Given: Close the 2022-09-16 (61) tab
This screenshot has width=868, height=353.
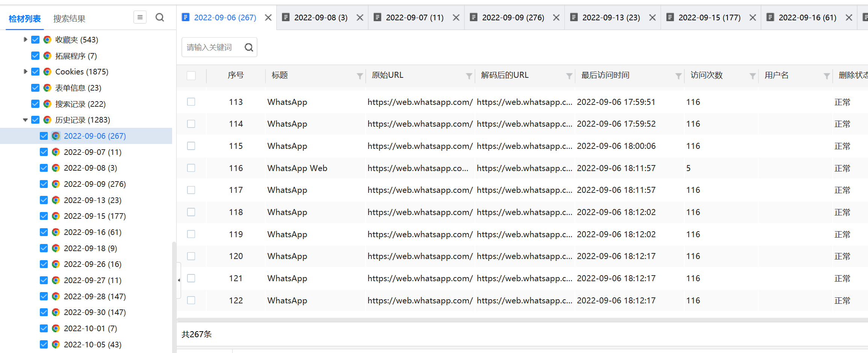Looking at the screenshot, I should (x=849, y=18).
